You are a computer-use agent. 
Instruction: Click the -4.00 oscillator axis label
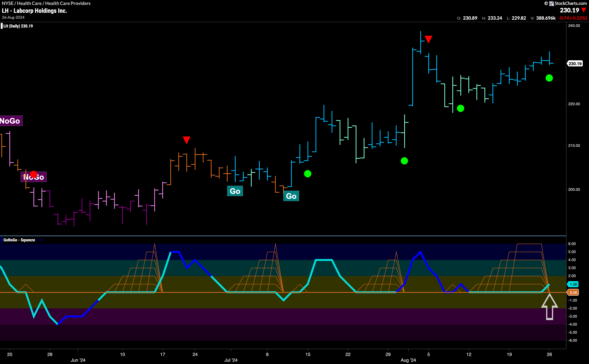[572, 324]
